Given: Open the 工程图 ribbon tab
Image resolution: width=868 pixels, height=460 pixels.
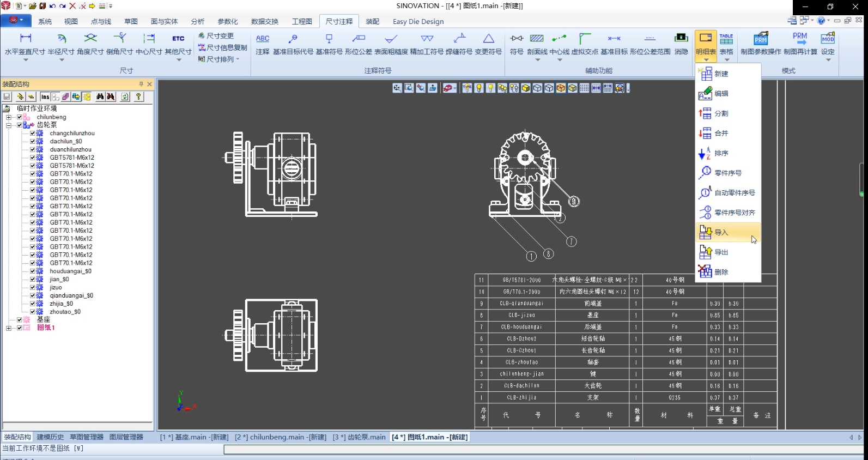Looking at the screenshot, I should (302, 21).
